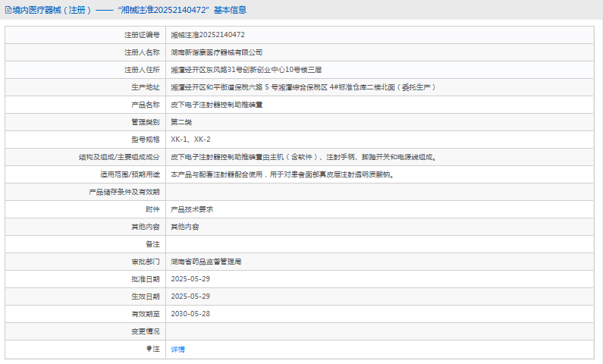The height and width of the screenshot is (364, 603).
Task: Click the 生产地址 label
Action: (x=146, y=87)
